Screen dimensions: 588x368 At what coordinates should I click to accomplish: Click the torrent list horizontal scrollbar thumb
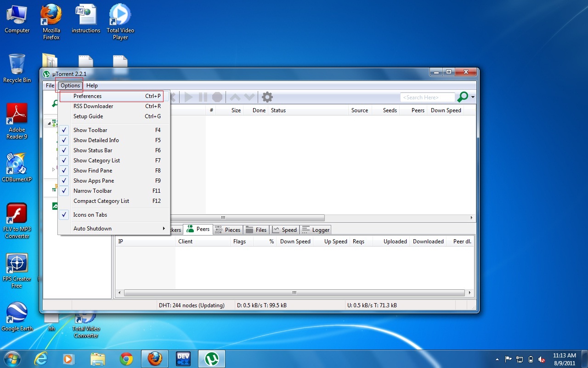(223, 218)
